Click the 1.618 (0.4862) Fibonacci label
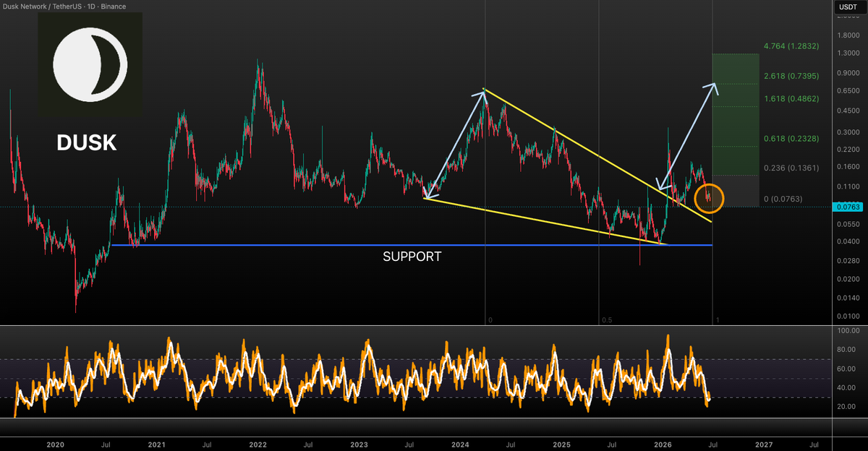The image size is (868, 451). [x=792, y=98]
